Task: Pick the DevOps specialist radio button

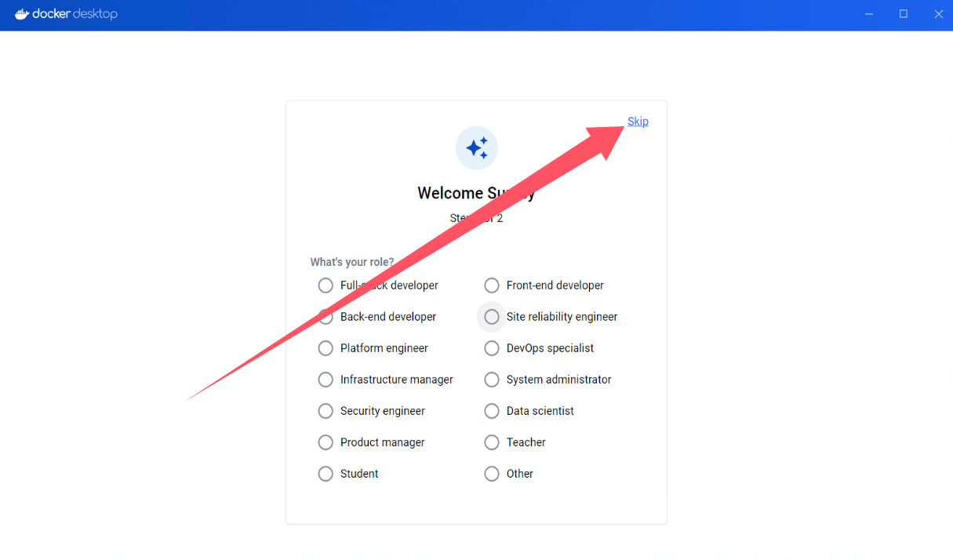Action: [492, 348]
